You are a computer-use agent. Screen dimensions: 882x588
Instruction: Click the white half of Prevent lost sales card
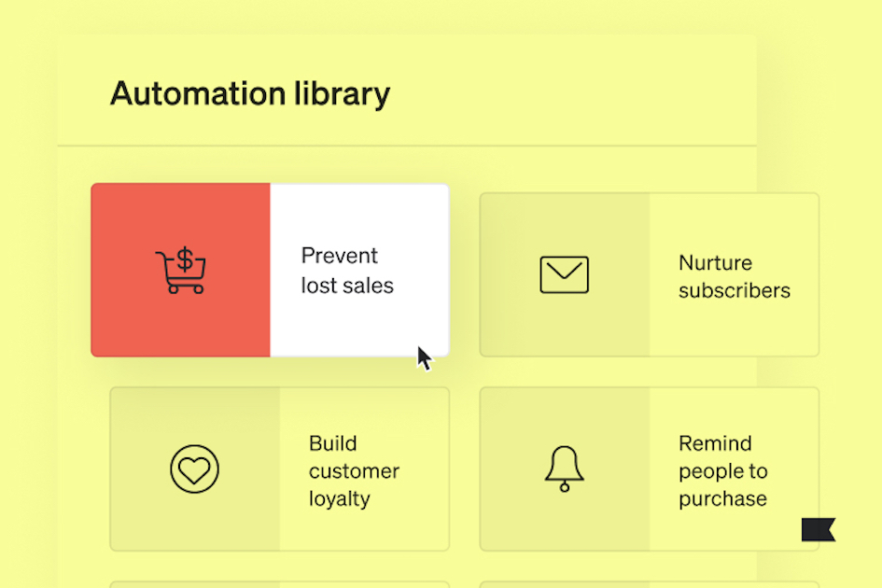click(360, 270)
